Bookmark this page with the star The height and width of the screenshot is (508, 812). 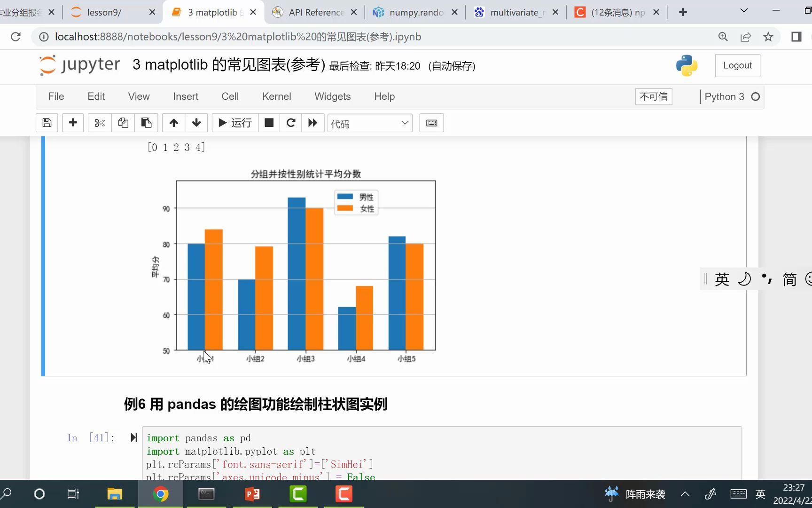768,37
